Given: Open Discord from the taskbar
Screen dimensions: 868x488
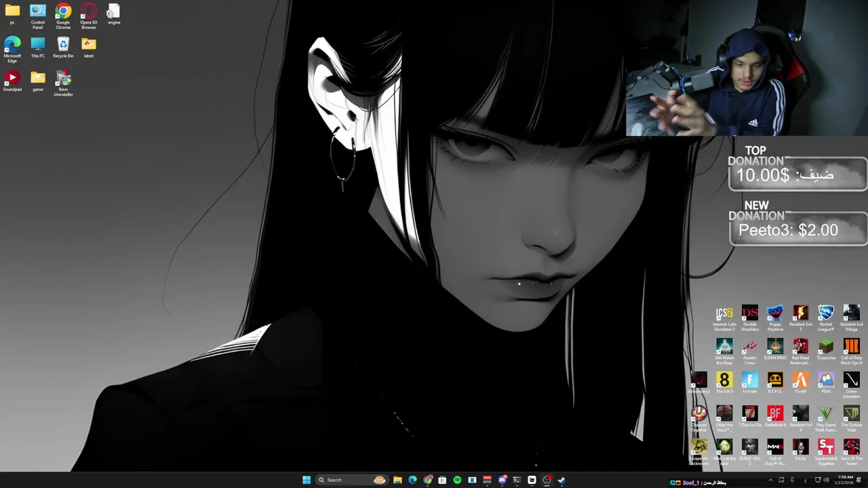Looking at the screenshot, I should pos(502,480).
